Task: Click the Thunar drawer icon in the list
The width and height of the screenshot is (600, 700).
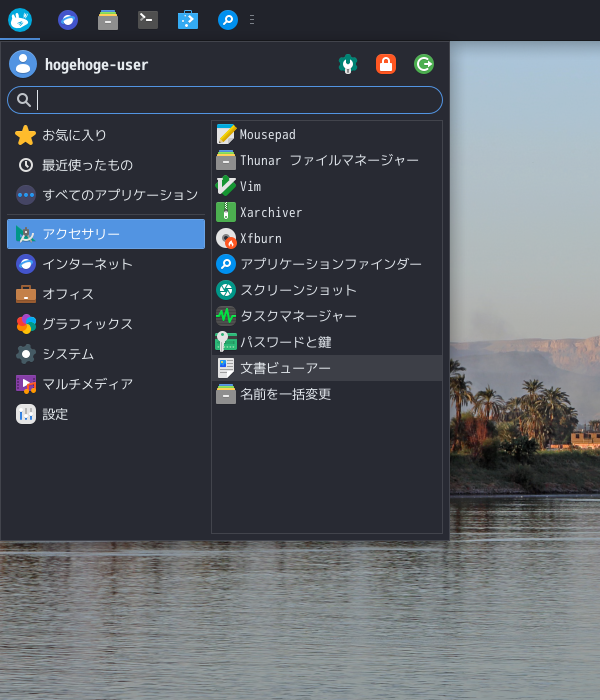Action: pos(226,160)
